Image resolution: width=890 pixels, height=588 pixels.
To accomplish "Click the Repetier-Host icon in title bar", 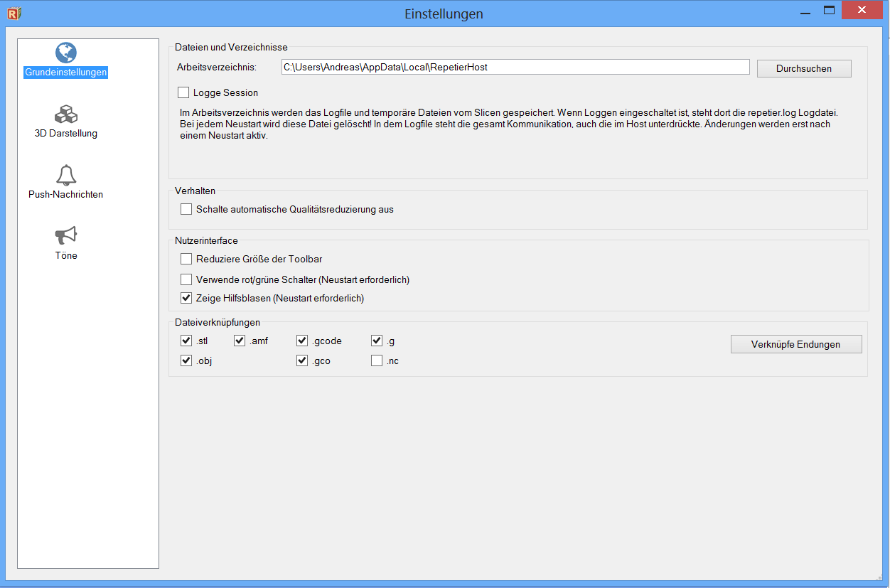I will (14, 13).
